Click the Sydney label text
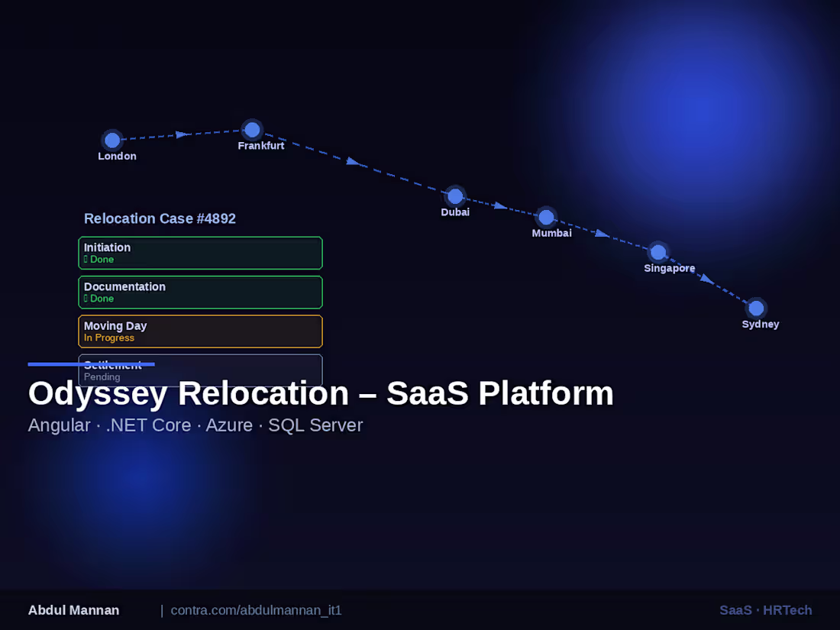The image size is (840, 630). pos(760,324)
